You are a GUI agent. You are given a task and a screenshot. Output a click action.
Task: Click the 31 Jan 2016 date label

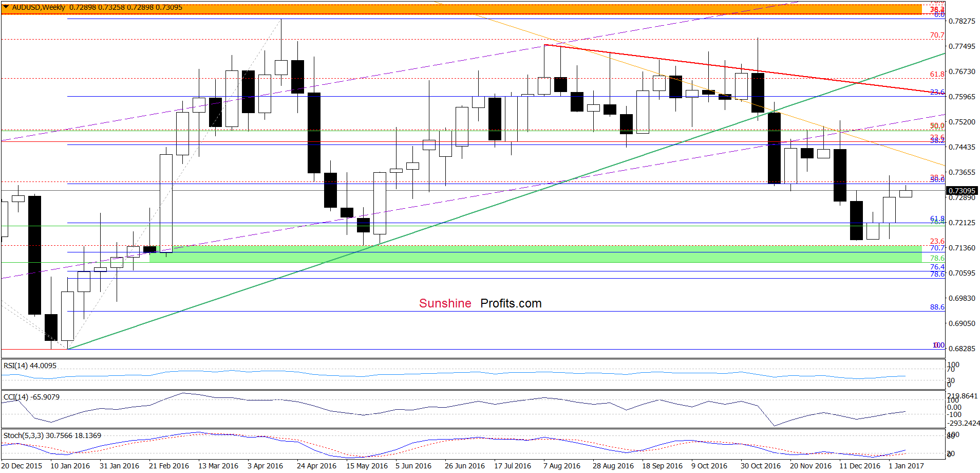[119, 466]
